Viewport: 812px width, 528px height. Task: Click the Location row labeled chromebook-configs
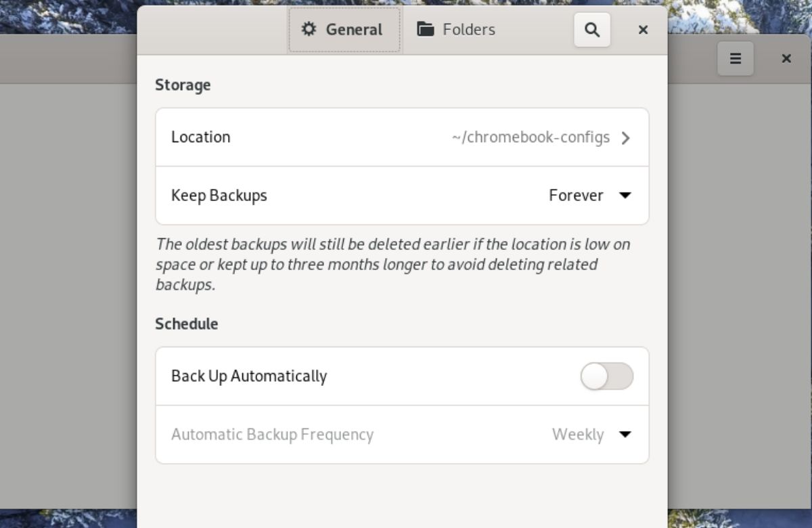402,137
